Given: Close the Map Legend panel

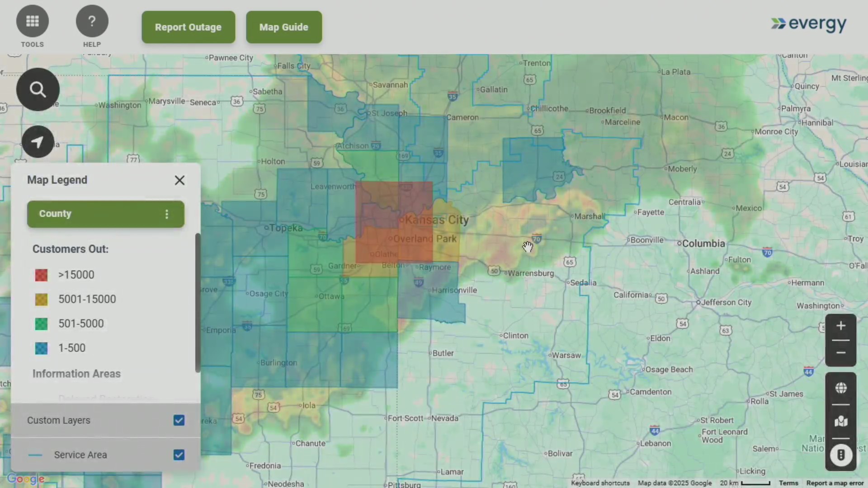Looking at the screenshot, I should (x=179, y=180).
